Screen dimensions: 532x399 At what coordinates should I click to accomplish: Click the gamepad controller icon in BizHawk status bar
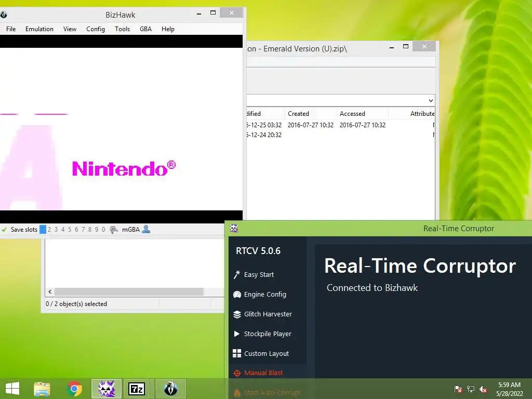(114, 229)
